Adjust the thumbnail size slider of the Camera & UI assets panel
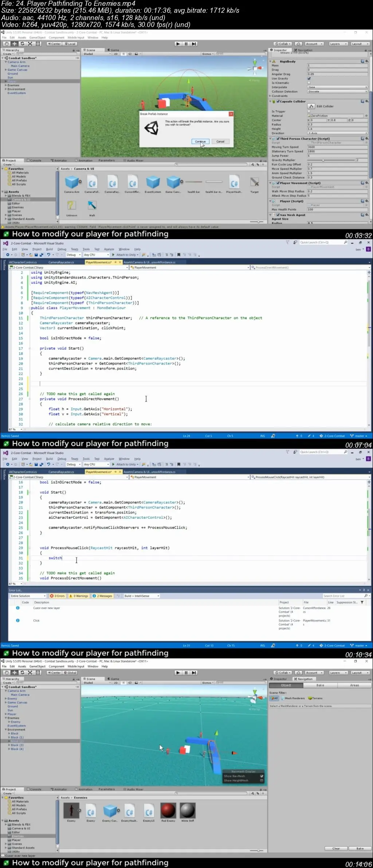This screenshot has height=868, width=373. [259, 222]
